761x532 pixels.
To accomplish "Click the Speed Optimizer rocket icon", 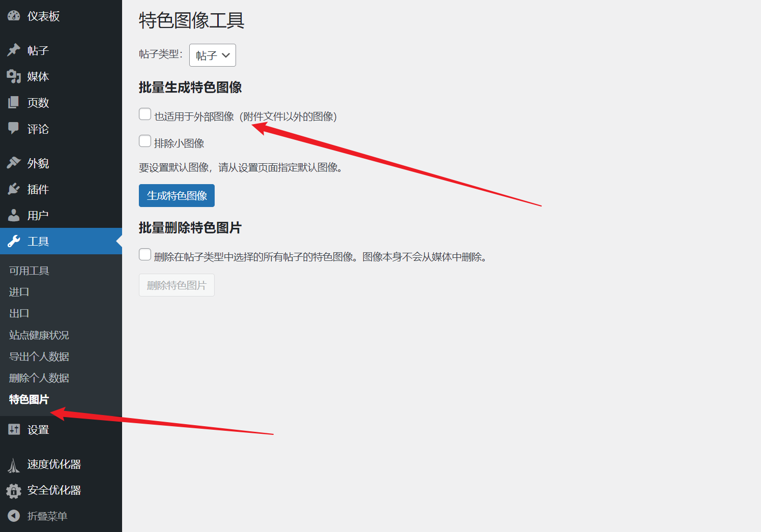I will (x=14, y=465).
